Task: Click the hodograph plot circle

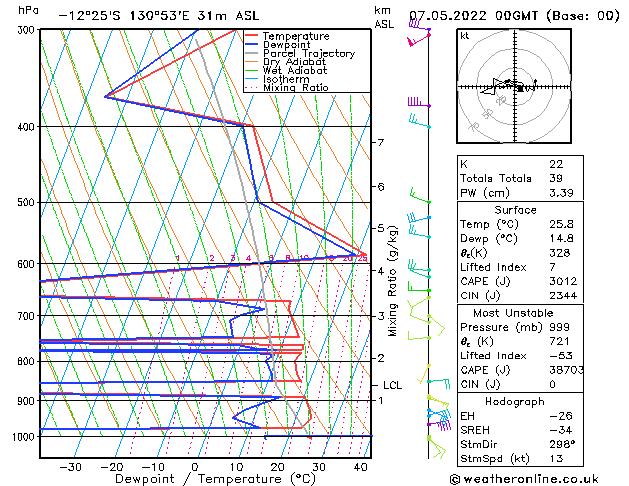Action: click(514, 86)
